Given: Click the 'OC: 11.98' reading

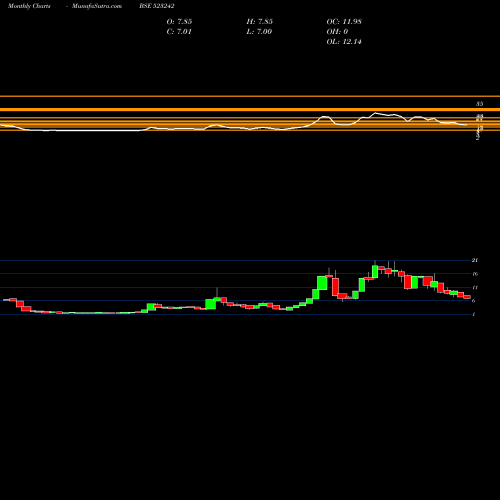Looking at the screenshot, I should [x=344, y=22].
